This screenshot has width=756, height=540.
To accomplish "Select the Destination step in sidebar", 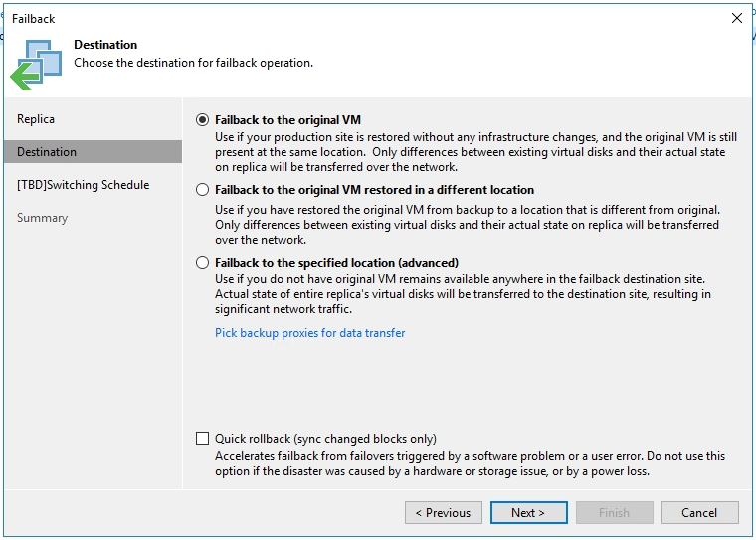I will [94, 152].
